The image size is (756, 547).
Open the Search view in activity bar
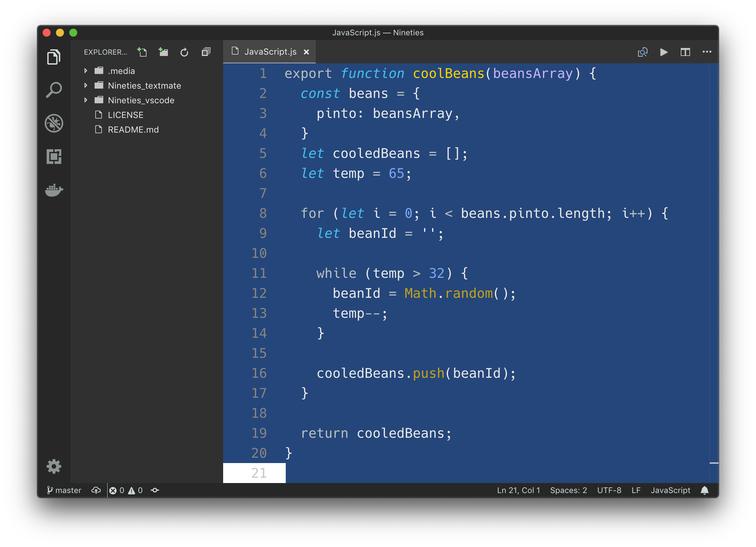[x=54, y=90]
